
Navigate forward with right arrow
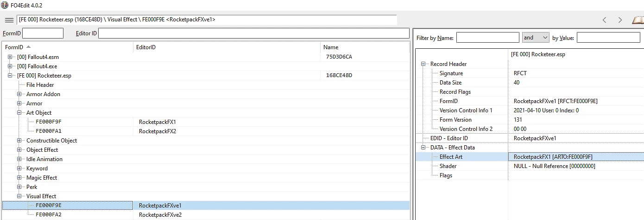click(620, 20)
